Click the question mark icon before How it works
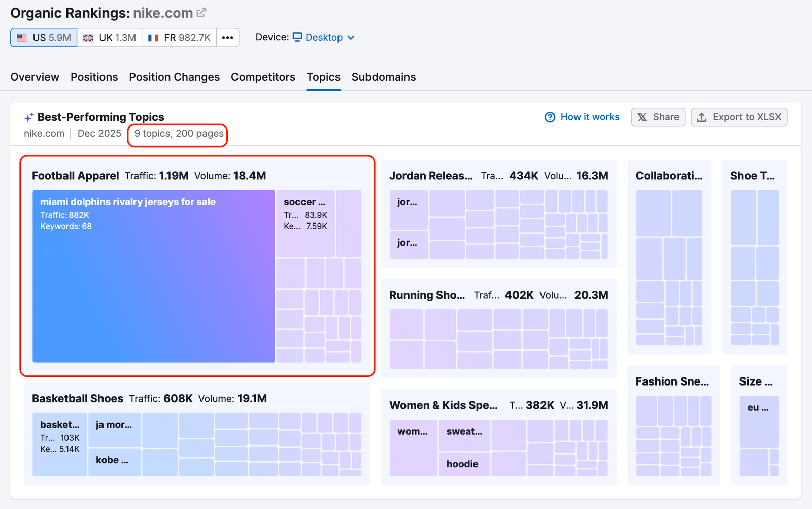 (x=550, y=117)
